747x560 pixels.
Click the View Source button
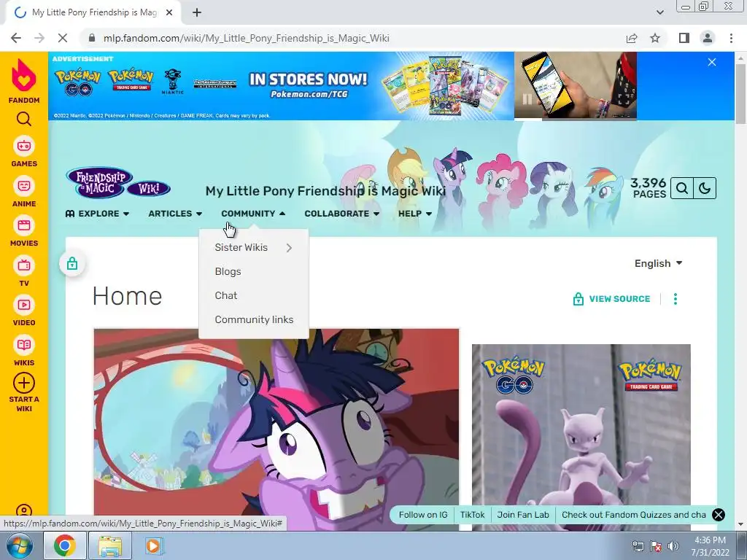[611, 298]
